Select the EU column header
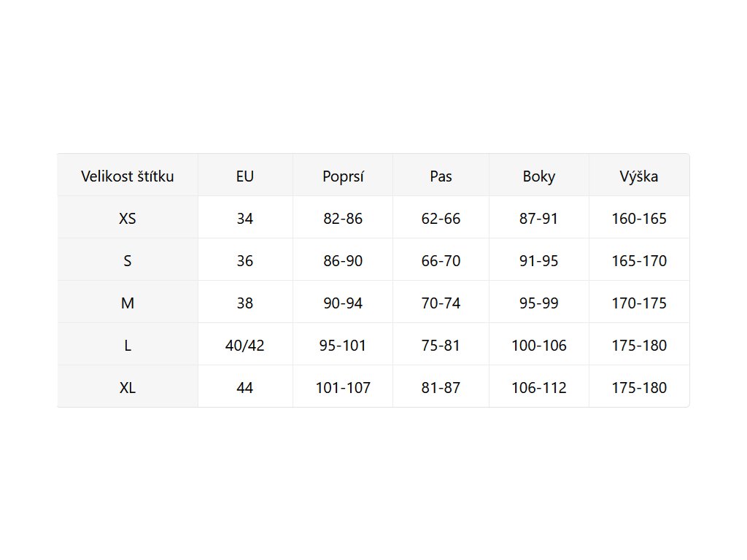Screen dimensions: 747x560 click(x=245, y=176)
